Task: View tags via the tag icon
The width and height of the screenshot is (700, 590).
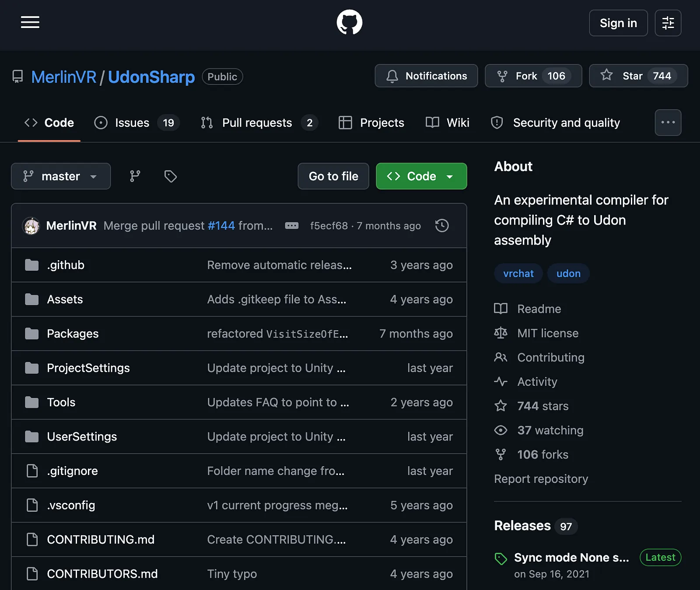Action: [170, 176]
